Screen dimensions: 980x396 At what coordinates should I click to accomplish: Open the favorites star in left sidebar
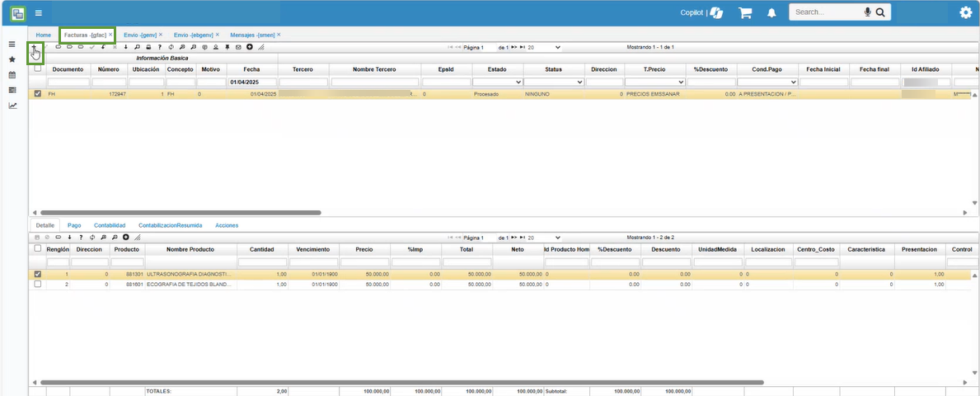[12, 59]
